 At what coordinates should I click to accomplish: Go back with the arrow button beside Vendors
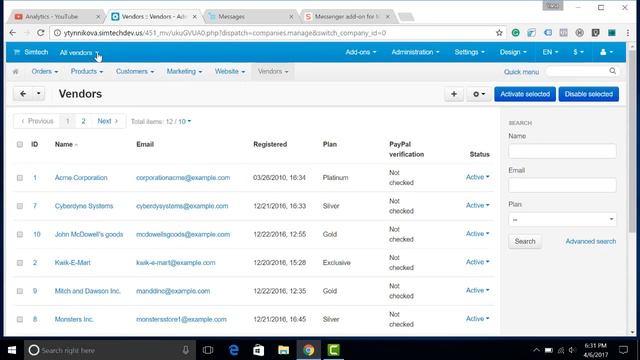tap(23, 94)
